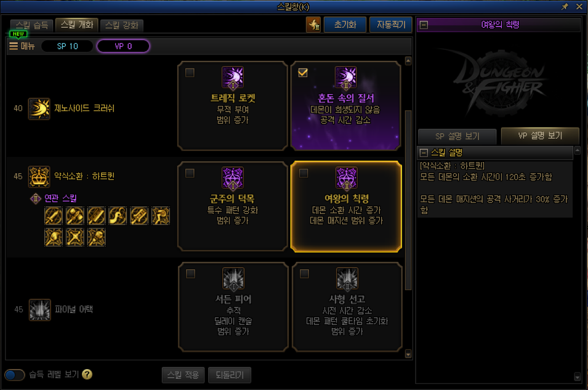Click the 자동찍기 button
Image resolution: width=588 pixels, height=390 pixels.
pyautogui.click(x=391, y=25)
